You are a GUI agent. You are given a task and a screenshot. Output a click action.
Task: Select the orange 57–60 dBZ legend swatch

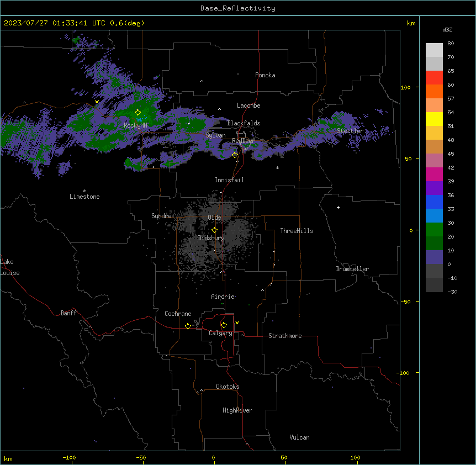tap(434, 91)
